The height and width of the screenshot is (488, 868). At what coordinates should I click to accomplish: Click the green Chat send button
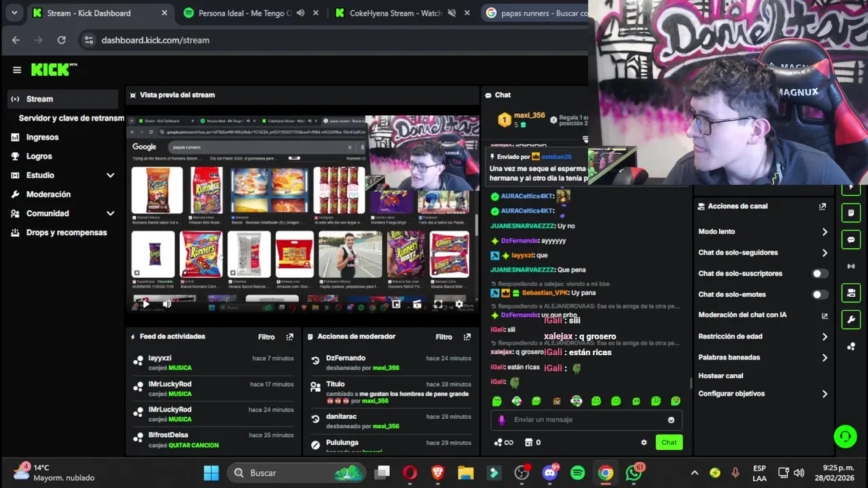669,443
